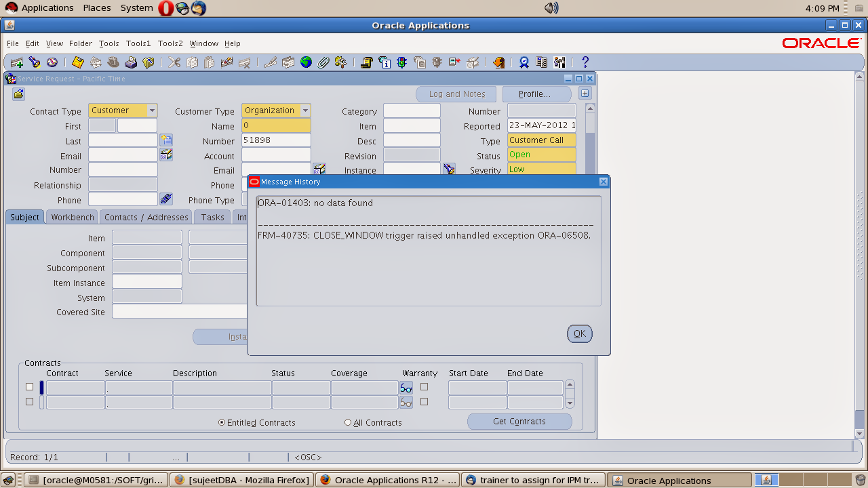Click the Item Instance input field
868x488 pixels.
point(147,282)
